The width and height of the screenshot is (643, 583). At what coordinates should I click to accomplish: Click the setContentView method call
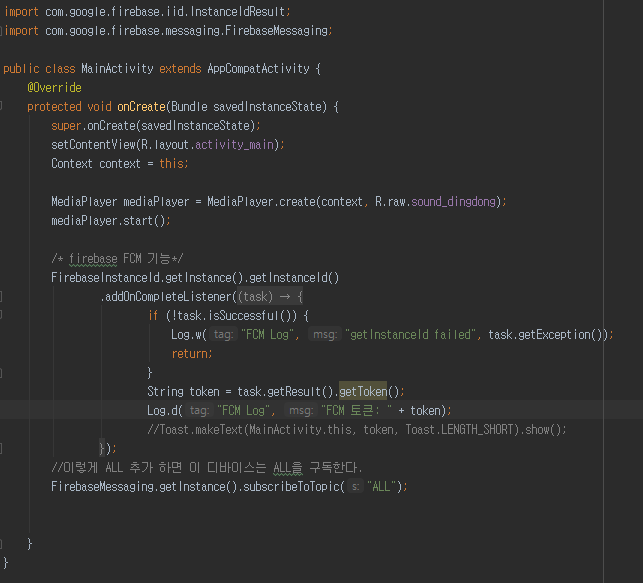[93, 144]
